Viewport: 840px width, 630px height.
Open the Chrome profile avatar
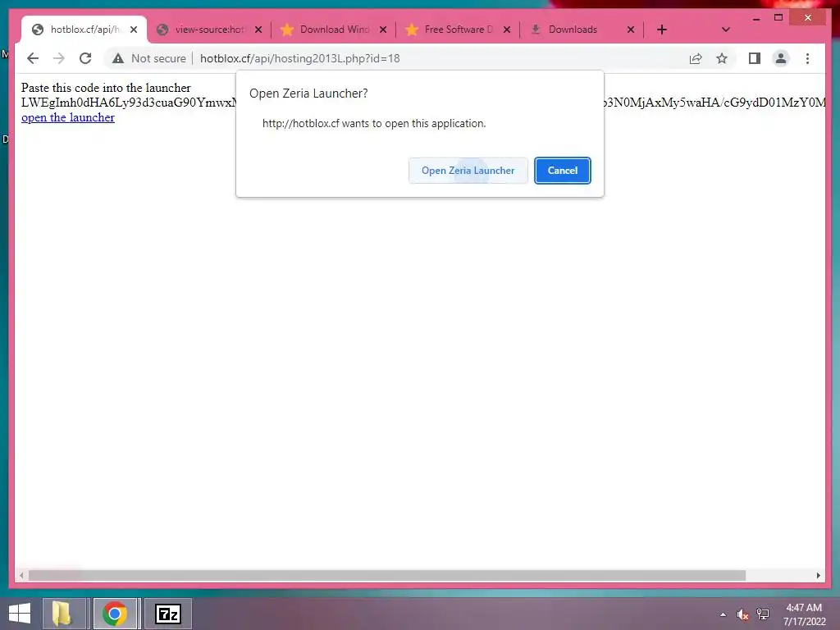point(781,58)
